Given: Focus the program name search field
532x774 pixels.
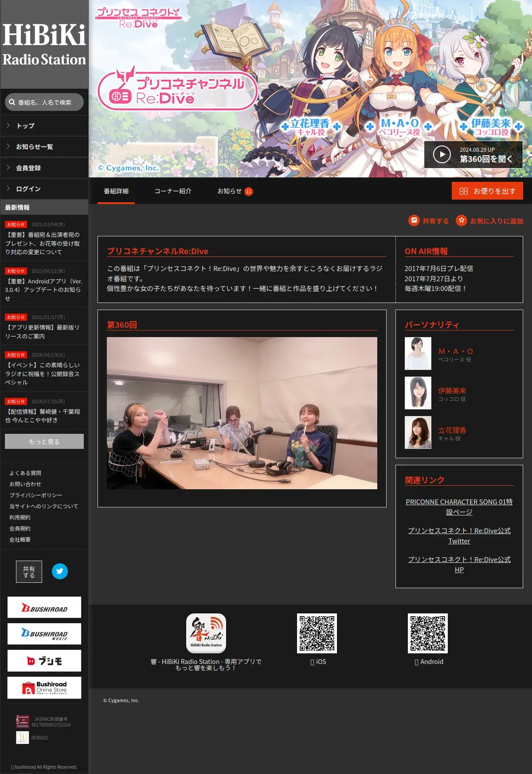Looking at the screenshot, I should tap(44, 102).
